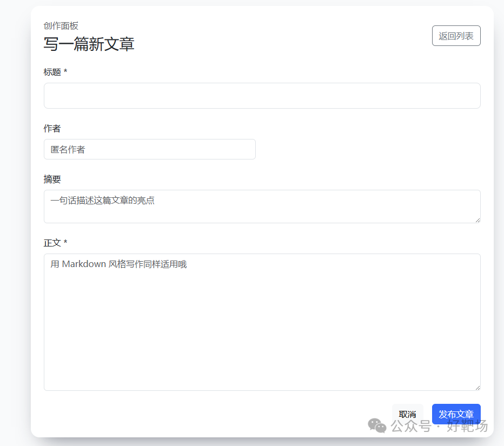This screenshot has height=446, width=504.
Task: Click into the 摘要 textarea
Action: pyautogui.click(x=262, y=207)
